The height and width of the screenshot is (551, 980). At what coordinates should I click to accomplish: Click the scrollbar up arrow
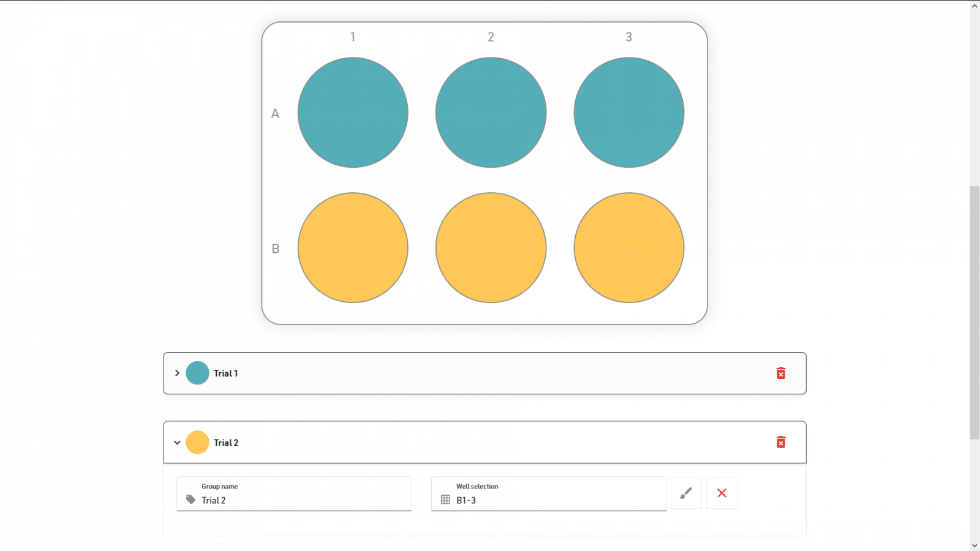tap(974, 6)
